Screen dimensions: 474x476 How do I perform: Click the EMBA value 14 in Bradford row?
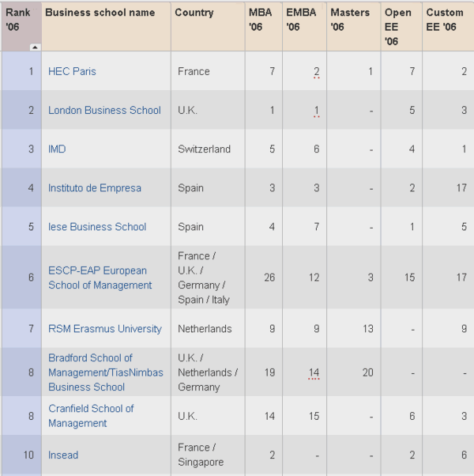[x=314, y=372]
